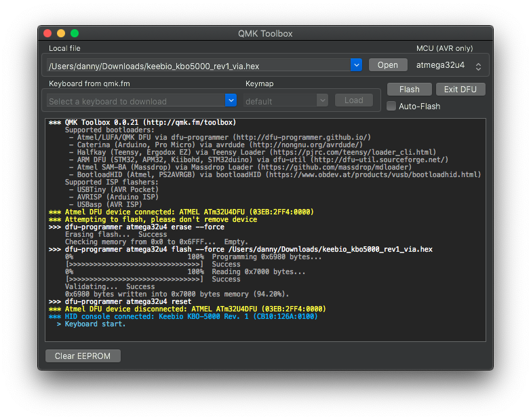Click the green zoom window button
This screenshot has width=531, height=420.
[75, 33]
